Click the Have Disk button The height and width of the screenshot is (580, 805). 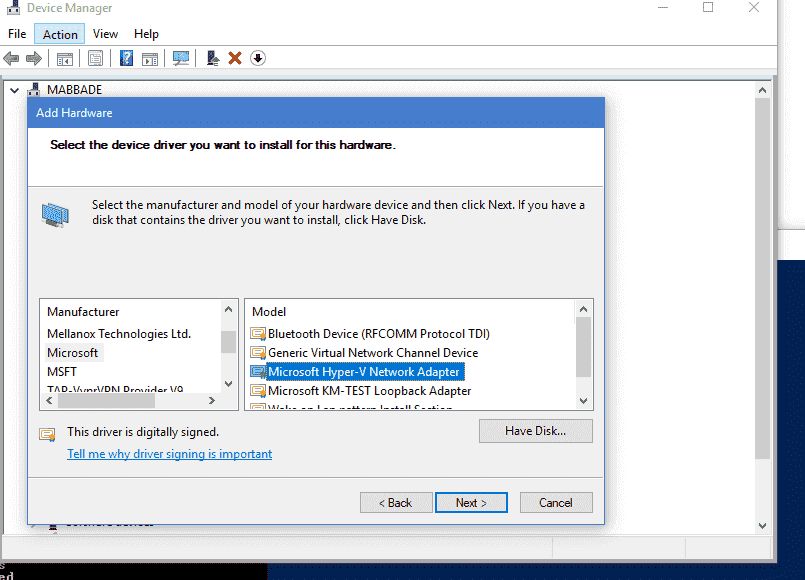tap(535, 431)
